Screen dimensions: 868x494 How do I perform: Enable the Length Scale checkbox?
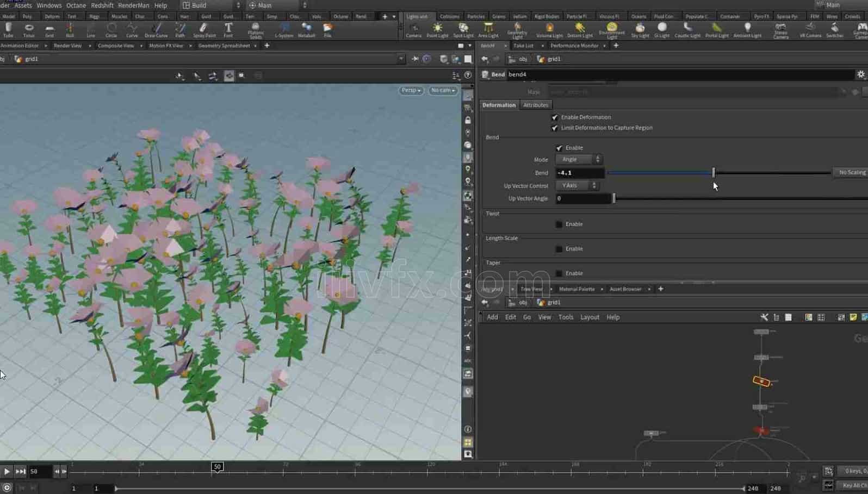(x=559, y=249)
